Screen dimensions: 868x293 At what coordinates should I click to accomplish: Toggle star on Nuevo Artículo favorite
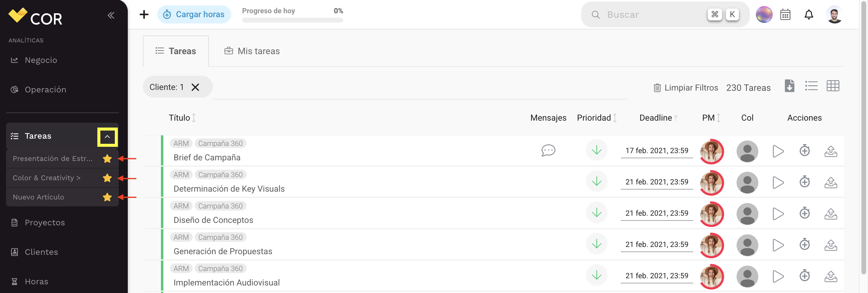[x=107, y=197]
